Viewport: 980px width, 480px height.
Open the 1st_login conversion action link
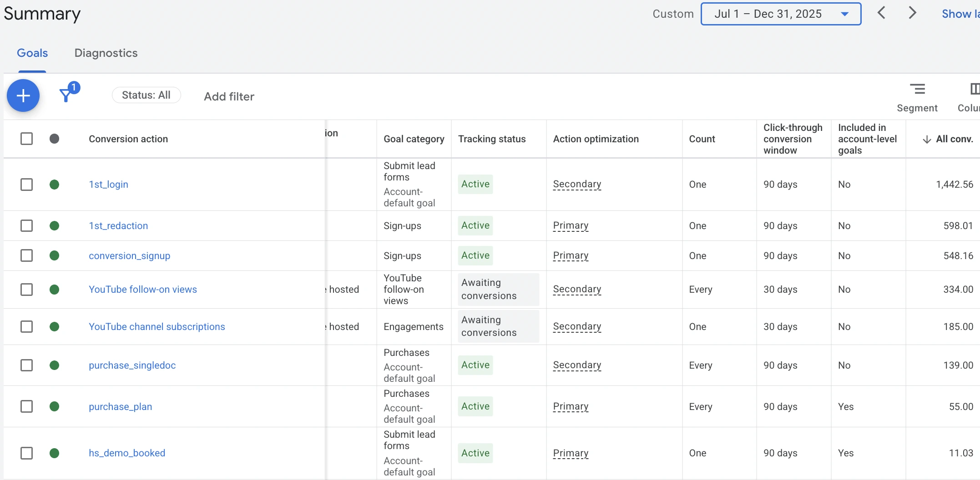pos(108,184)
